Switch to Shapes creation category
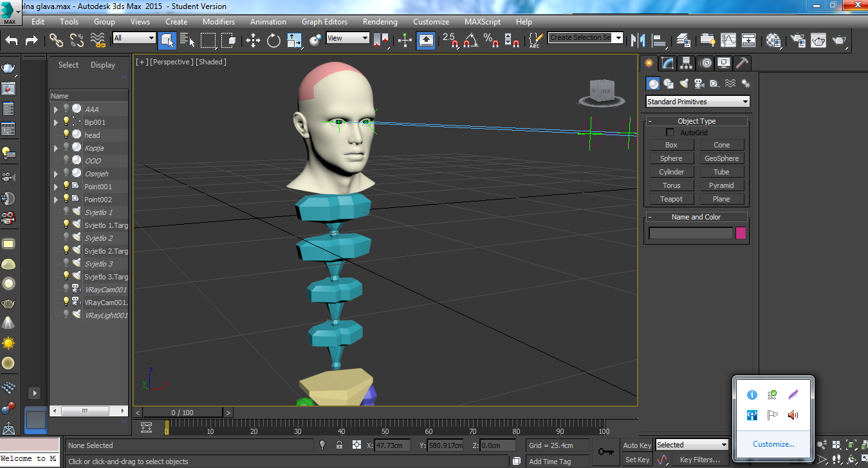The image size is (868, 468). (x=669, y=83)
